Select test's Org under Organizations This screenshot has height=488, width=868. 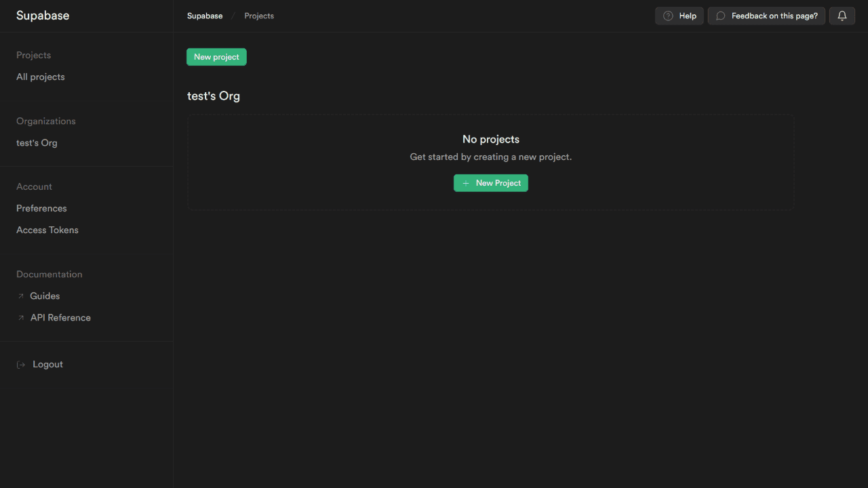coord(37,142)
